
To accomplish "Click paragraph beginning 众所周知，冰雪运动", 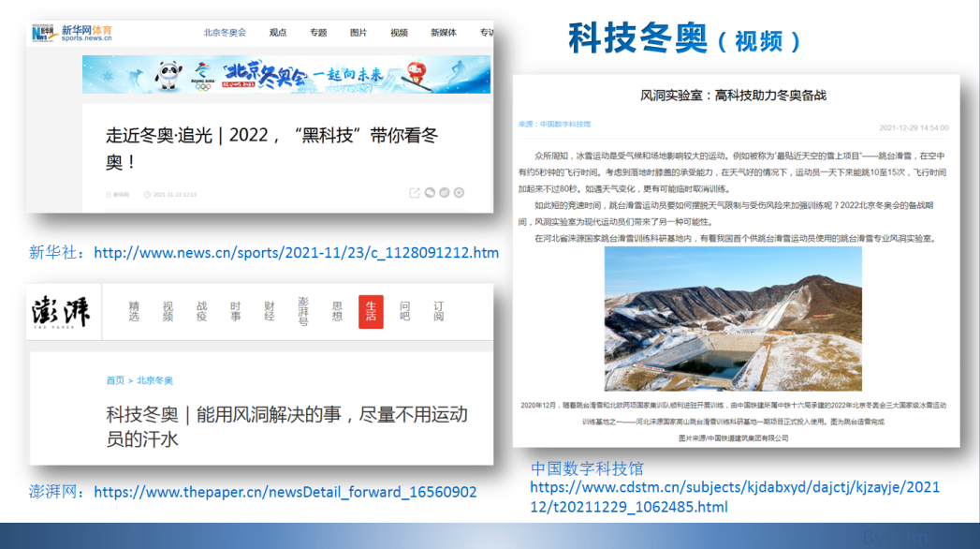I will pos(732,172).
